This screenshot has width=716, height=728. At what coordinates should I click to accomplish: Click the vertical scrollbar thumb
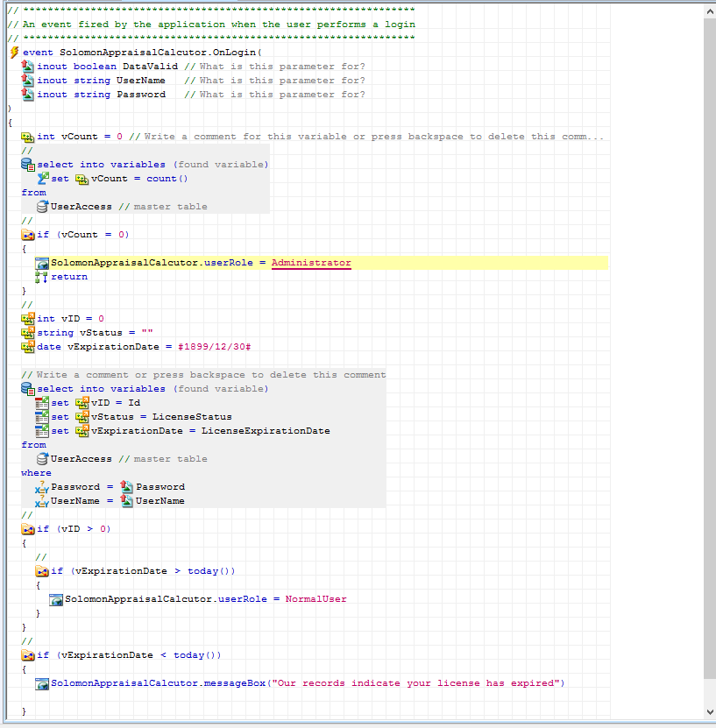point(710,348)
